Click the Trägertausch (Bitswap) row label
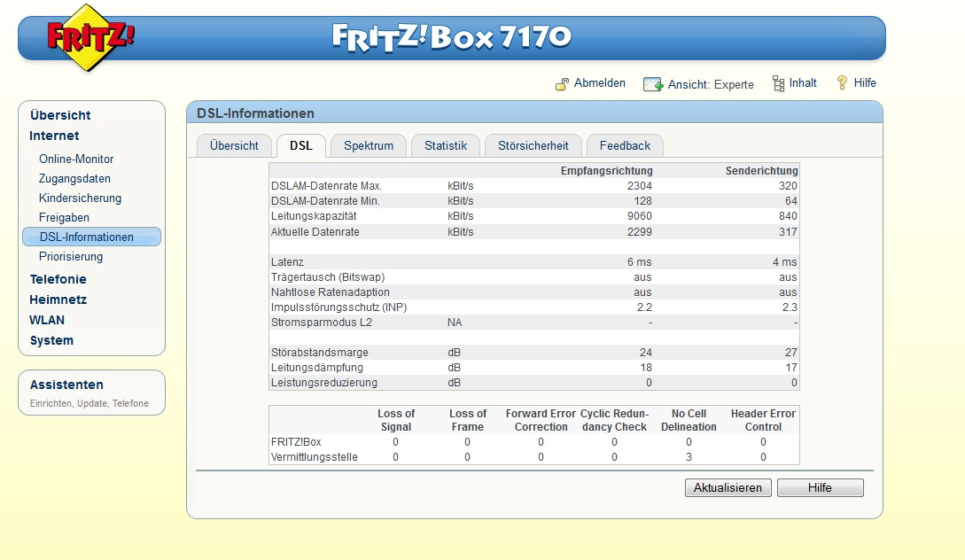The height and width of the screenshot is (560, 965). click(327, 277)
